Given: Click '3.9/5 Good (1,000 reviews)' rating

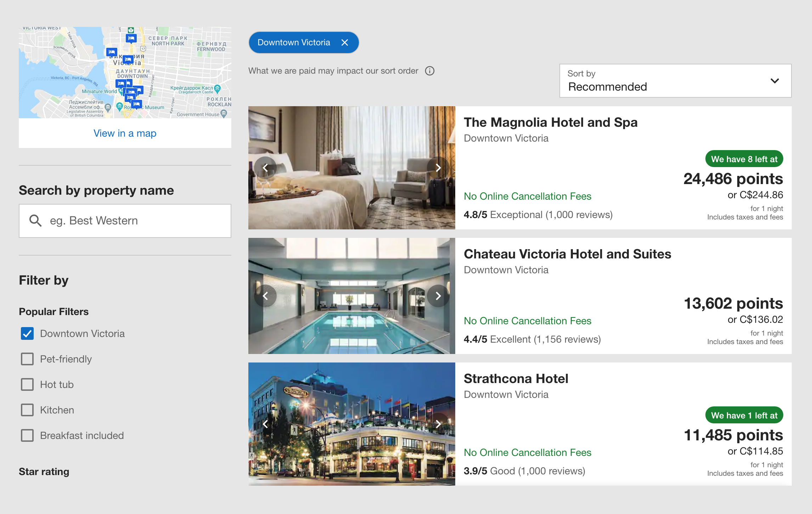Looking at the screenshot, I should [x=524, y=471].
